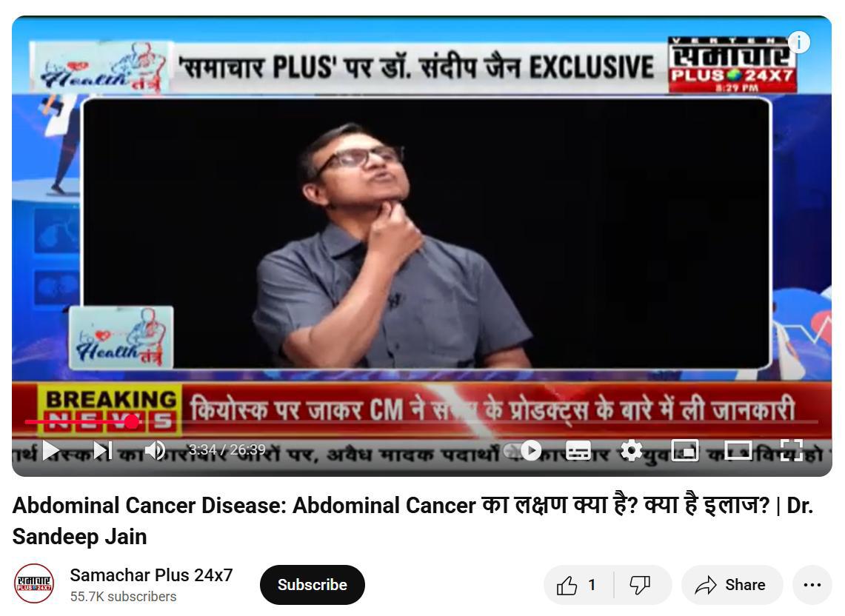The width and height of the screenshot is (845, 616).
Task: Open the more actions three-dot menu
Action: (x=812, y=585)
